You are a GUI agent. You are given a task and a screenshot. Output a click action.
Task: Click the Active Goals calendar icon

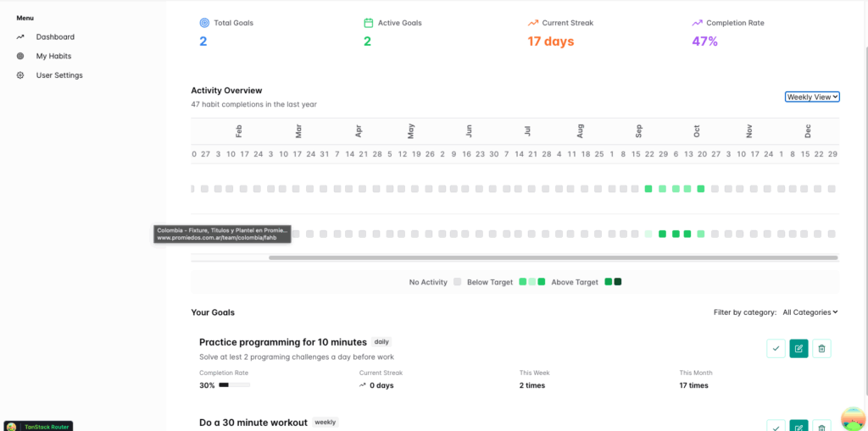pyautogui.click(x=368, y=23)
